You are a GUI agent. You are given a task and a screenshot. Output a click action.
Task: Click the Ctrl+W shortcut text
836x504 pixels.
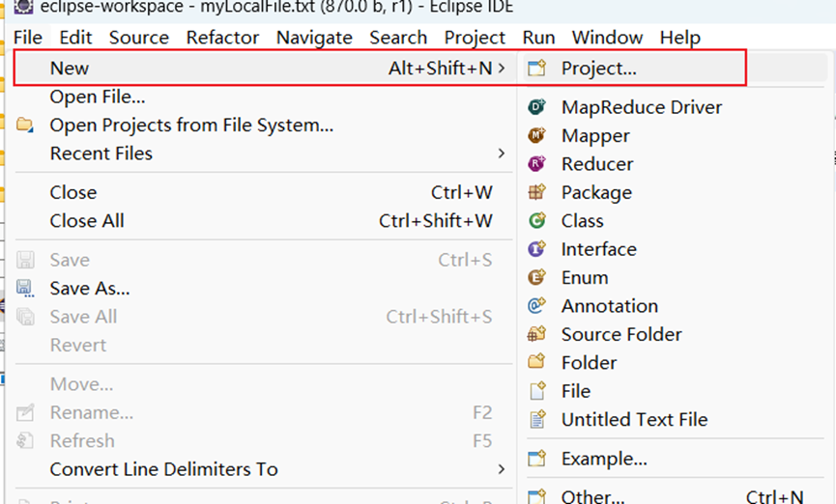[x=462, y=192]
